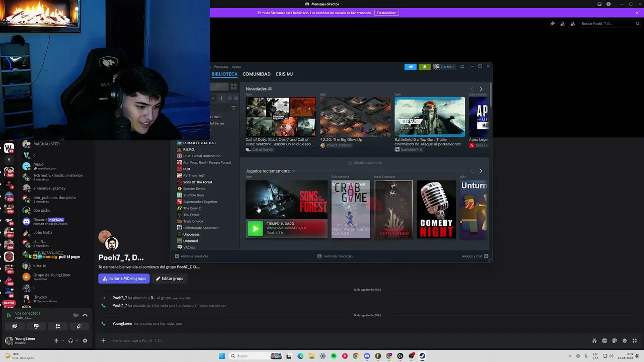Open Amigos y chat in Steam
Viewport: 644px width, 362px height.
click(x=475, y=256)
